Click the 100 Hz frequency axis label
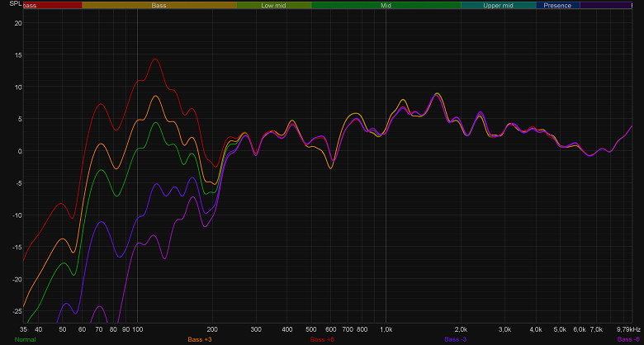 pyautogui.click(x=137, y=329)
